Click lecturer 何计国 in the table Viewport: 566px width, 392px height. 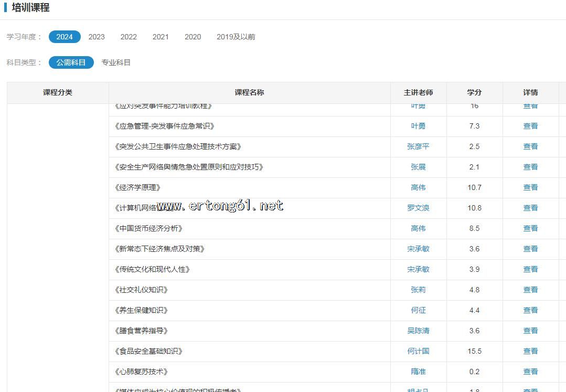418,351
